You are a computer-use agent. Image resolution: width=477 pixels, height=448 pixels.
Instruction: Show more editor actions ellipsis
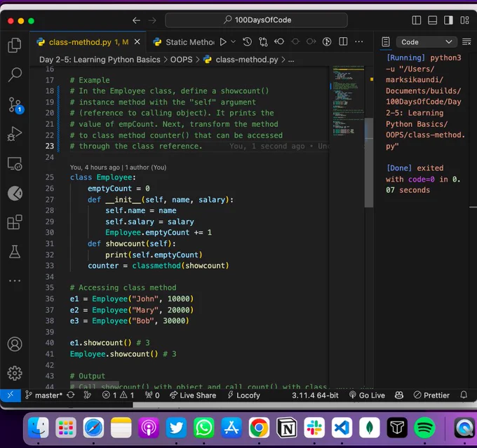pos(359,41)
